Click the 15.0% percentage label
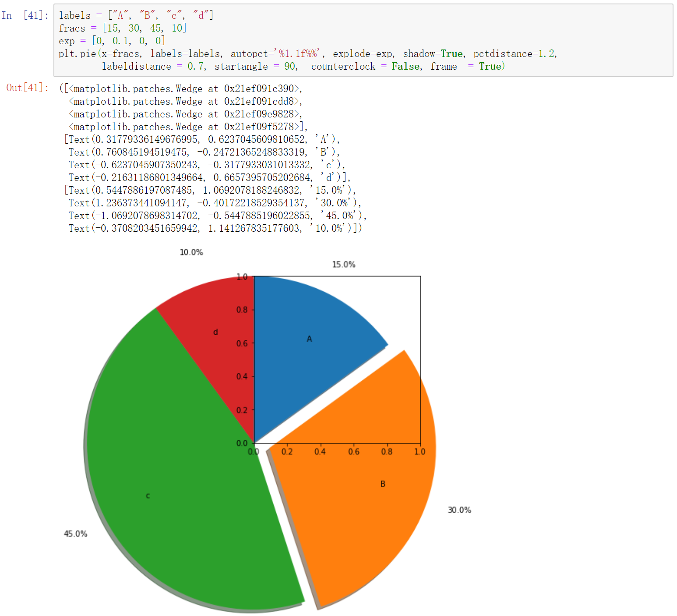This screenshot has width=677, height=616. 343,265
